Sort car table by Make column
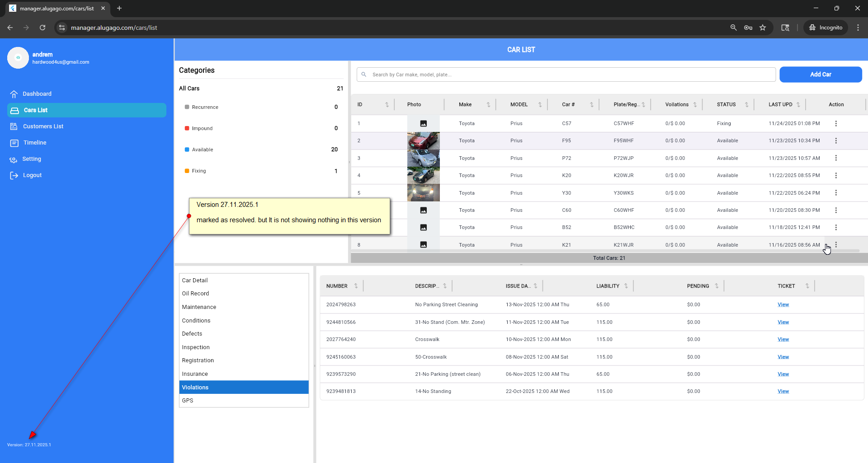Image resolution: width=868 pixels, height=463 pixels. click(x=488, y=104)
